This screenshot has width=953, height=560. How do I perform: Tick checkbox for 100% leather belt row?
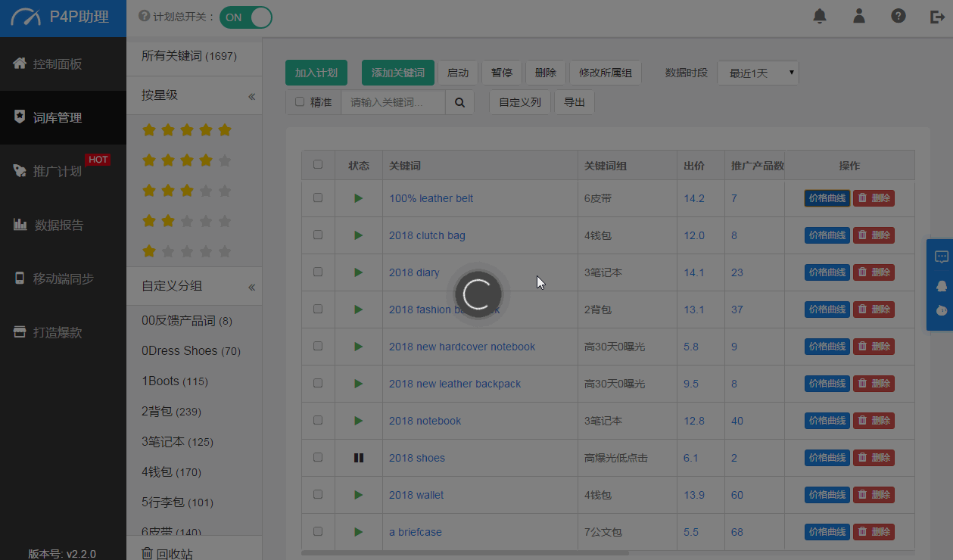[318, 198]
